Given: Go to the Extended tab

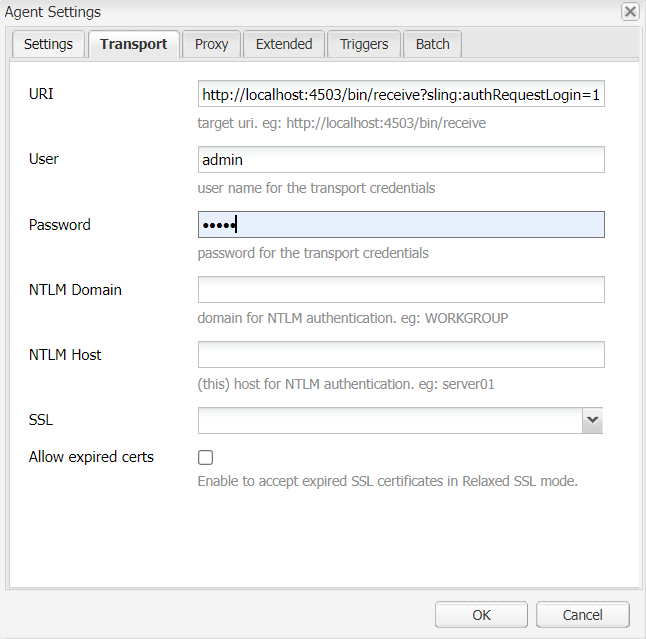Looking at the screenshot, I should pyautogui.click(x=284, y=44).
